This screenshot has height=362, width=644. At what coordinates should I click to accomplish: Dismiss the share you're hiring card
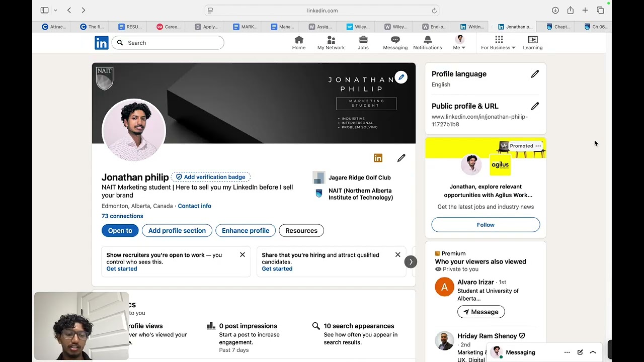tap(398, 255)
